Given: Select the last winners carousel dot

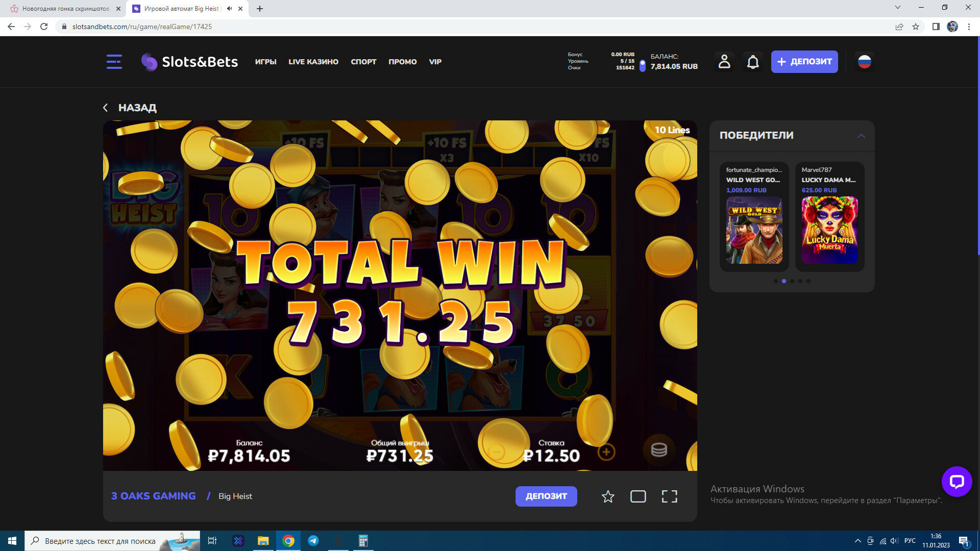Looking at the screenshot, I should point(808,281).
